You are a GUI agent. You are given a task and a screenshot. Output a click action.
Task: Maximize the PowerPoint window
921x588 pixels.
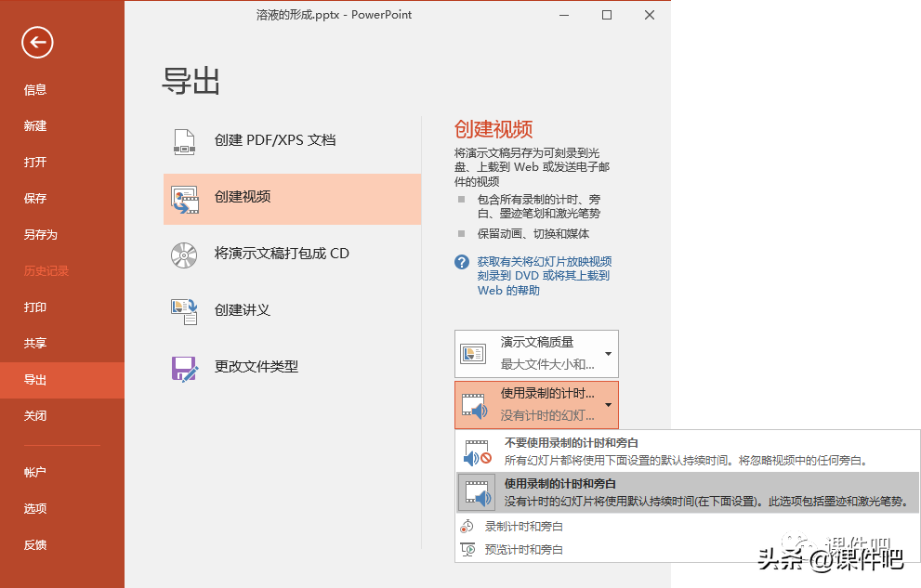[607, 15]
